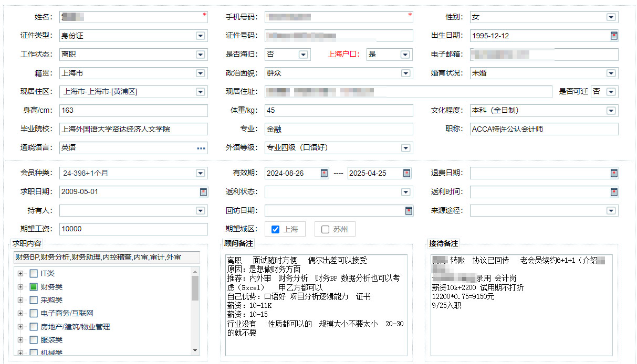
Task: Expand the IT类 tree node
Action: point(20,273)
